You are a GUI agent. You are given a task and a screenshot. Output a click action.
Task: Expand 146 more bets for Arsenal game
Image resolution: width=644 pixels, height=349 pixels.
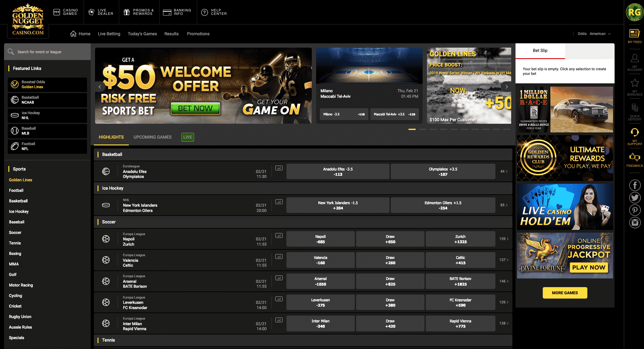[x=504, y=281]
